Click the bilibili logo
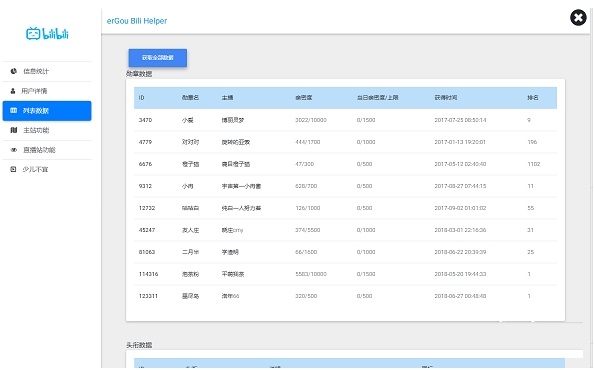 pos(47,34)
